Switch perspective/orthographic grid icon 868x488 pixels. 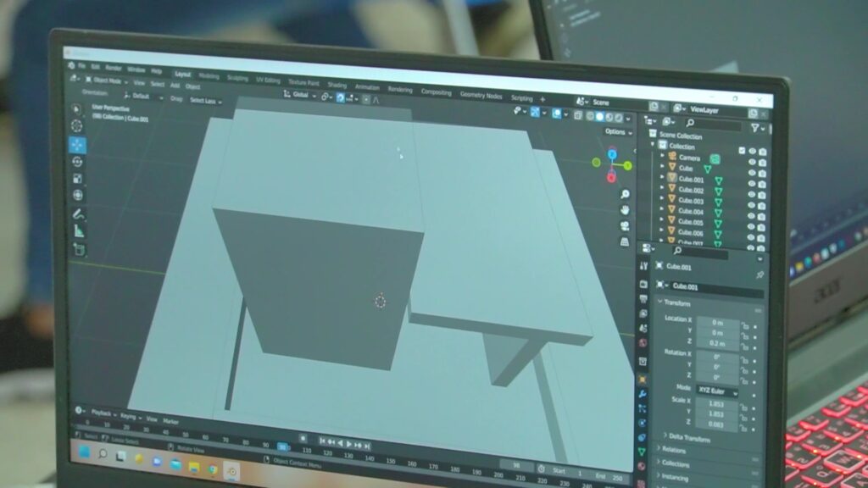[x=625, y=241]
